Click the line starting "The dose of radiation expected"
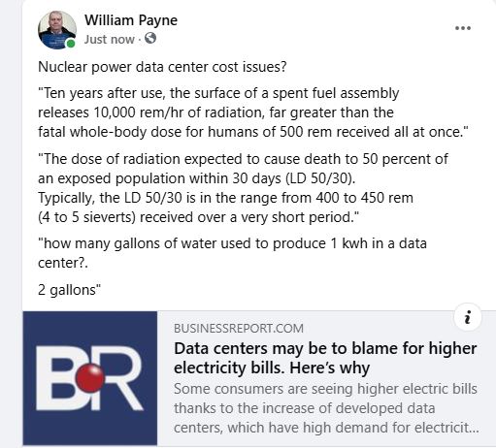The image size is (496, 448). 243,159
